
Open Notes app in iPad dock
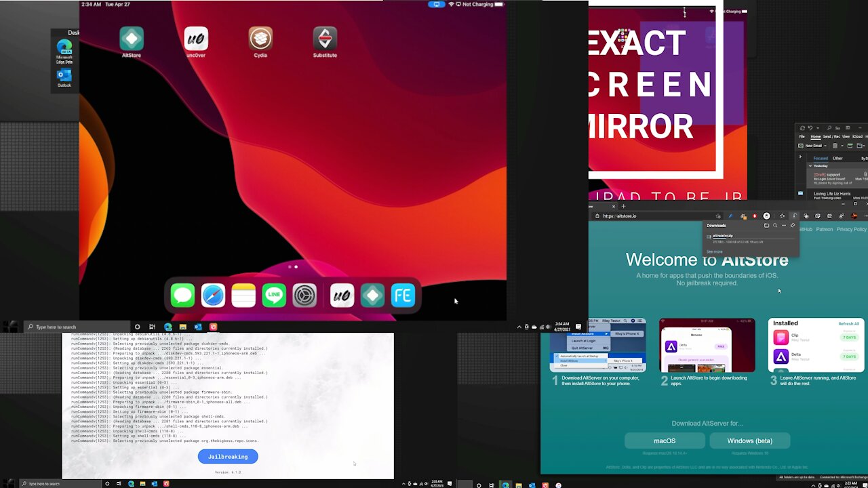[x=243, y=296]
